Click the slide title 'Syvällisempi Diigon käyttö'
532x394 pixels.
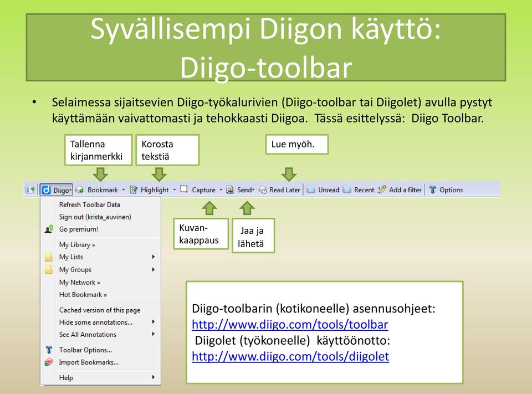coord(265,29)
